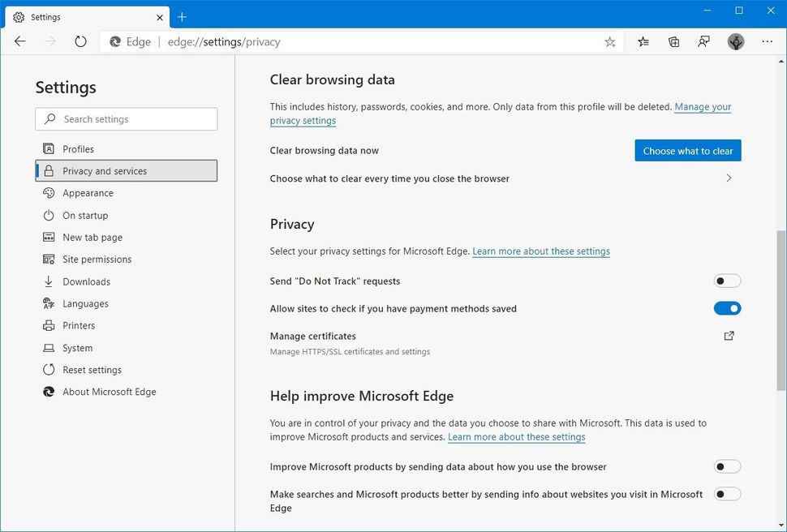Viewport: 787px width, 532px height.
Task: Add current page to favorites
Action: (x=609, y=41)
